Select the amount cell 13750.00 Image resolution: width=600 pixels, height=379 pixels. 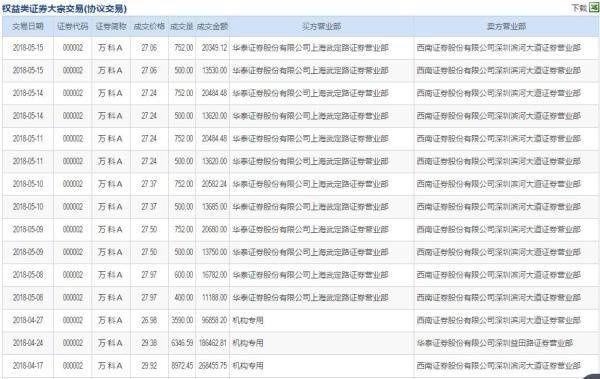pyautogui.click(x=214, y=252)
